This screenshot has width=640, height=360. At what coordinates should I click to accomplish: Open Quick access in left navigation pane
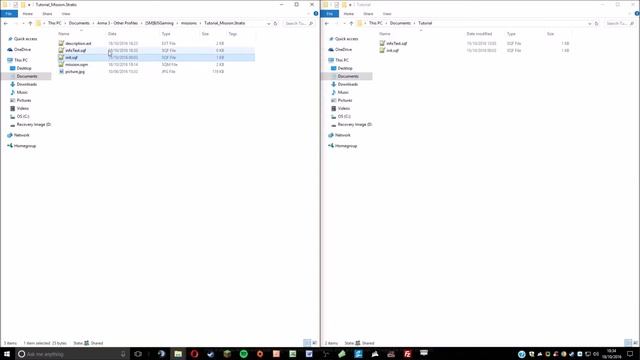pos(25,39)
